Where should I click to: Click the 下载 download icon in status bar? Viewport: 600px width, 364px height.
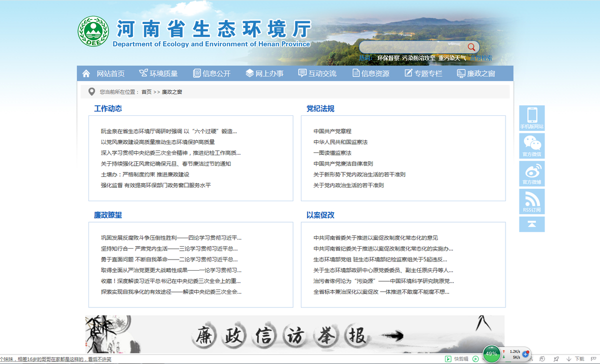[x=568, y=359]
